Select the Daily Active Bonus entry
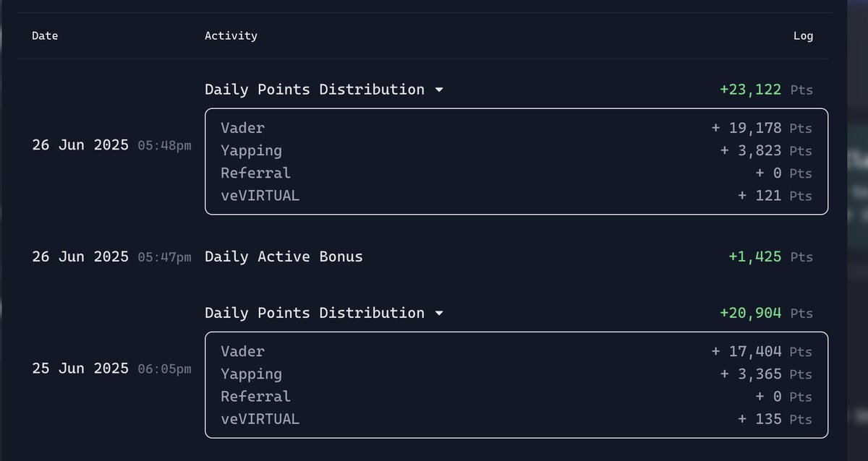 tap(284, 257)
